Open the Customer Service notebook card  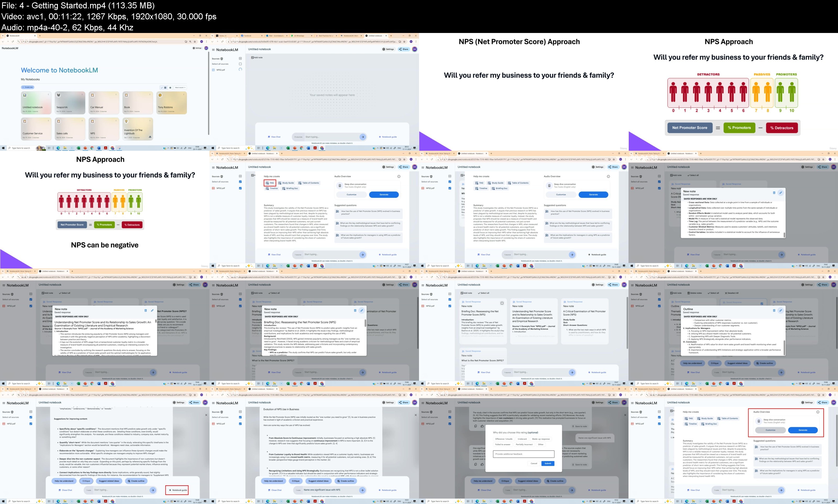[36, 129]
